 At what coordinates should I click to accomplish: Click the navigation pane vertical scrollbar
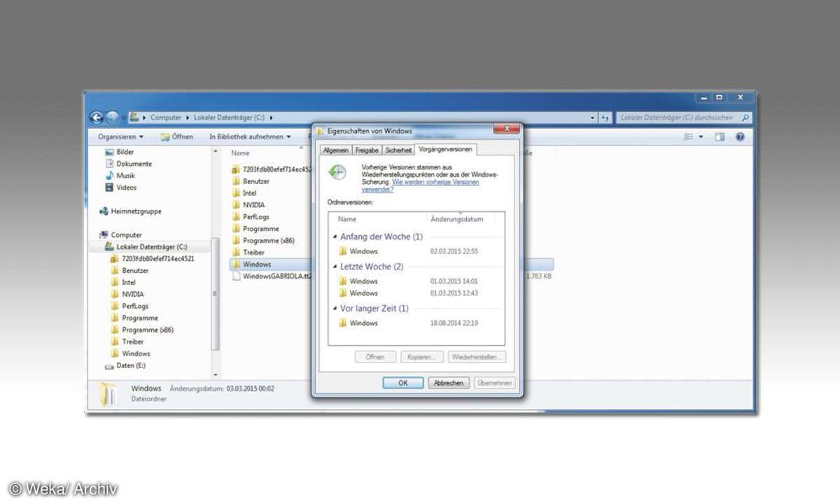(x=215, y=294)
